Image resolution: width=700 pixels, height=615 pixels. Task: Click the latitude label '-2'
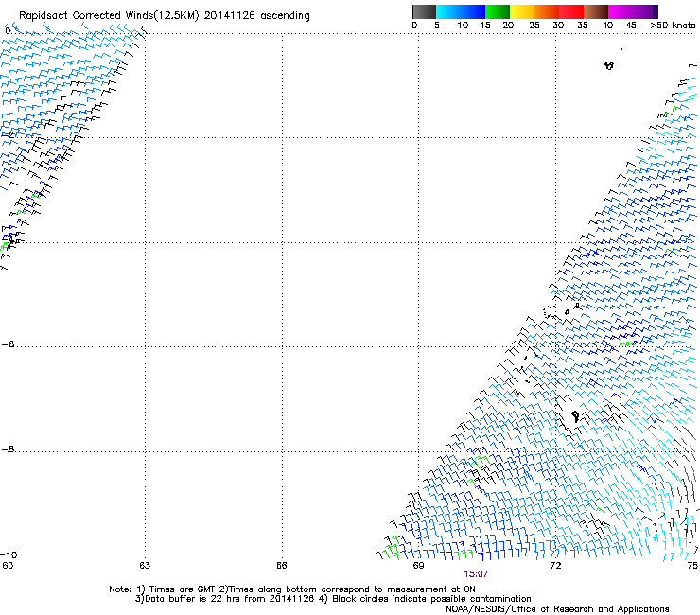pyautogui.click(x=8, y=134)
